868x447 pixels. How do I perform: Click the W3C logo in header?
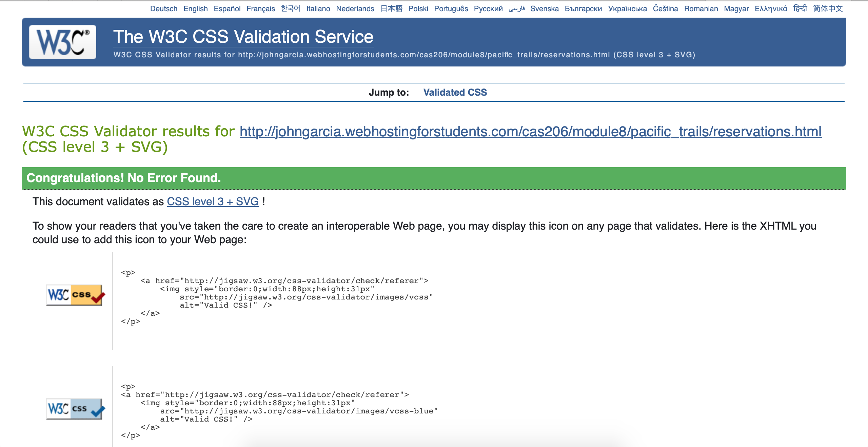pos(63,42)
